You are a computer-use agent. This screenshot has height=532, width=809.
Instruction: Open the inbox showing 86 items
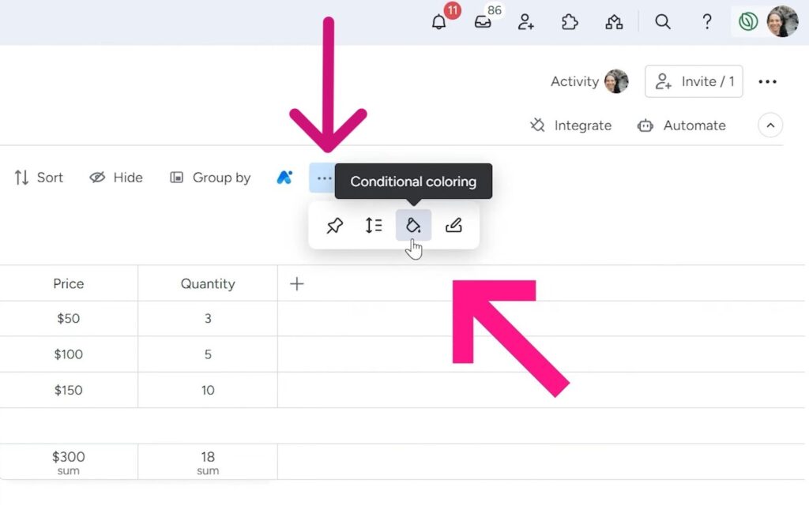pos(484,22)
